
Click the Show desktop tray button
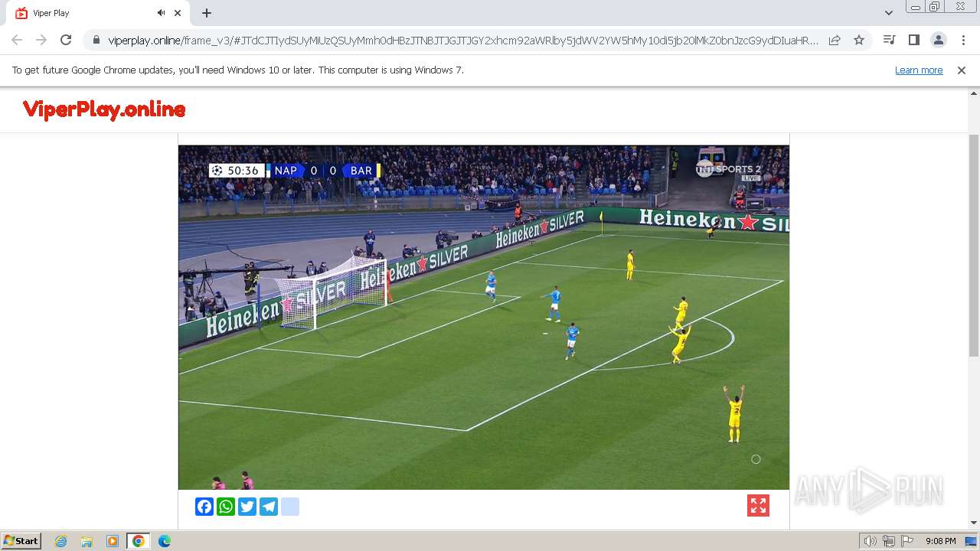tap(972, 541)
